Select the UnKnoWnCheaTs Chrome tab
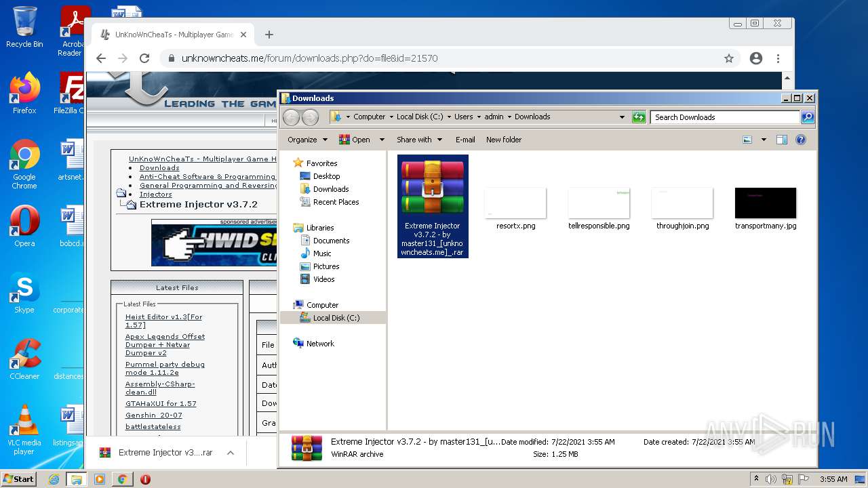Image resolution: width=868 pixels, height=488 pixels. [x=172, y=35]
